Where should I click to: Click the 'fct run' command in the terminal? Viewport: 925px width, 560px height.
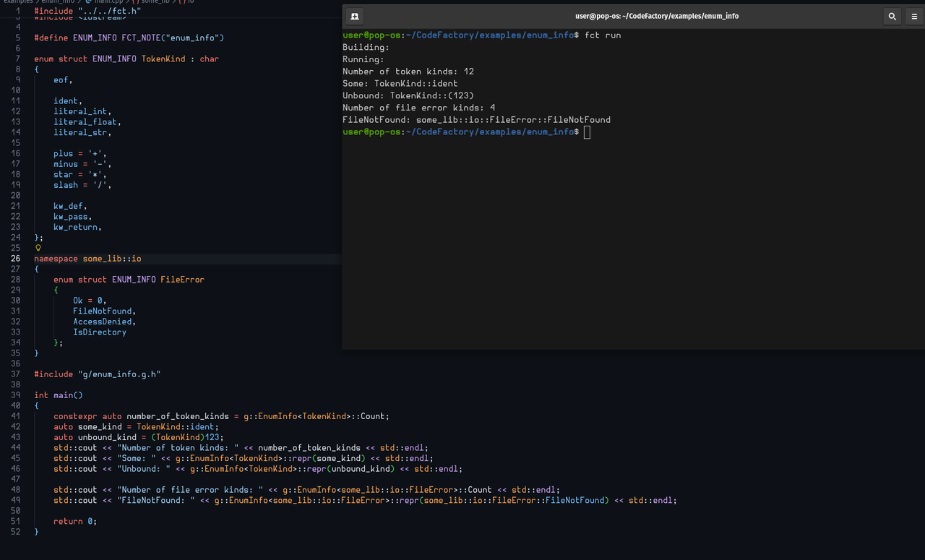(x=603, y=35)
